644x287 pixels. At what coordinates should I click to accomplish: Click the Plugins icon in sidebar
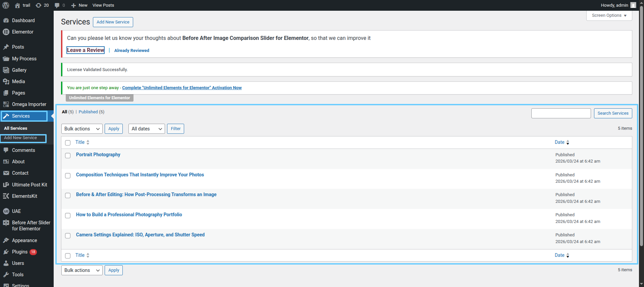coord(6,252)
